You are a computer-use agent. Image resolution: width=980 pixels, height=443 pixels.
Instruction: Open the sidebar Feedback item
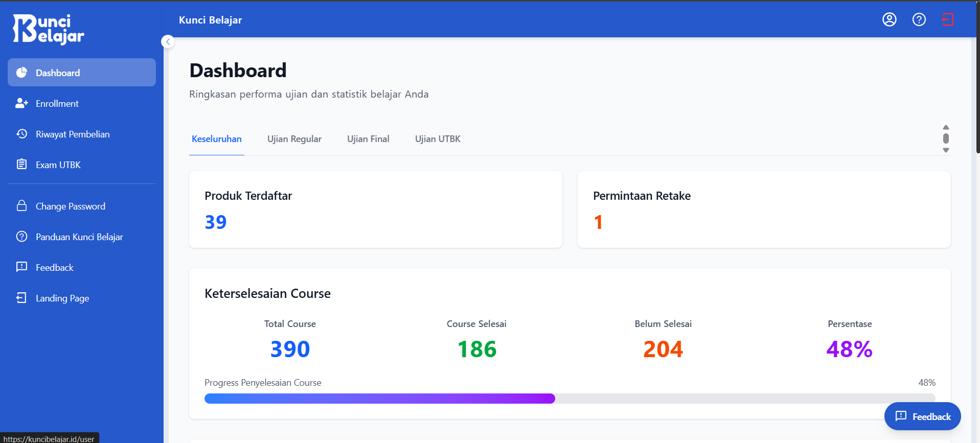[x=82, y=267]
